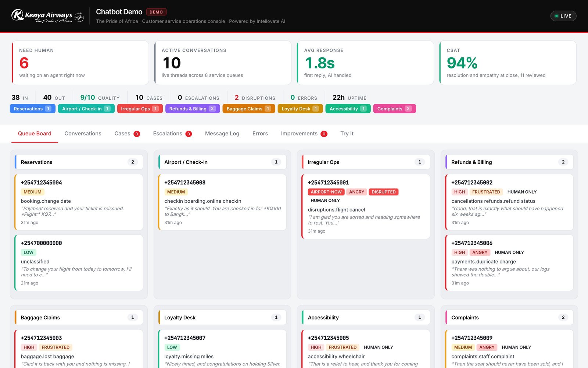Screen dimensions: 588x368
Task: Open conversation +254712345008 online checkin
Action: click(x=222, y=202)
